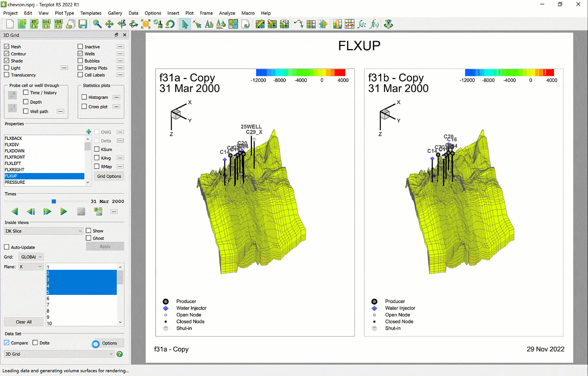Play the time animation forward
588x376 pixels.
63,211
